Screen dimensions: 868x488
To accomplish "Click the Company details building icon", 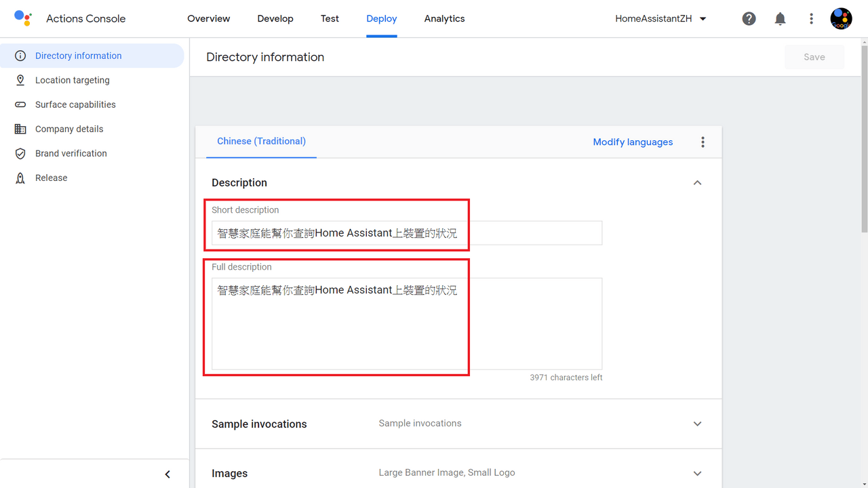I will click(x=20, y=129).
